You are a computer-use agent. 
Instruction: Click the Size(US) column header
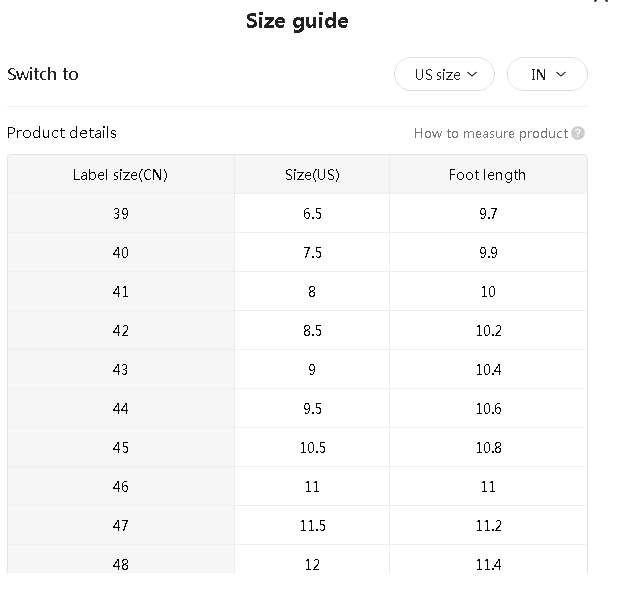[312, 175]
